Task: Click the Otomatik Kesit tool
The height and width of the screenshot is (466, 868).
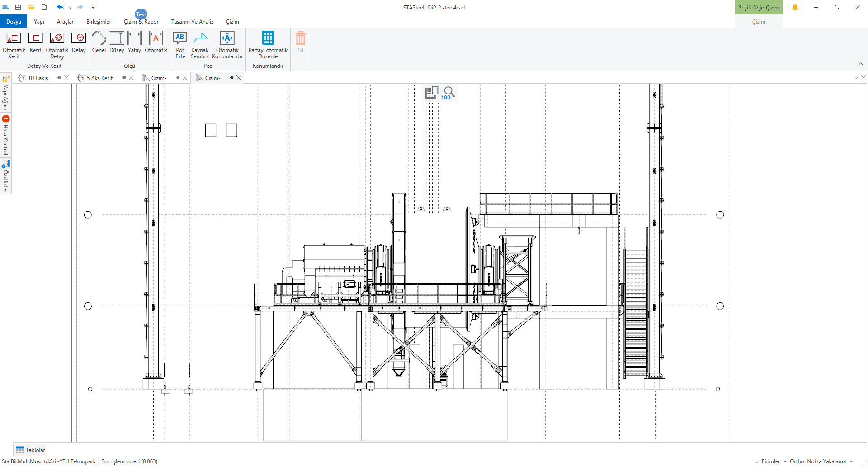Action: (14, 44)
